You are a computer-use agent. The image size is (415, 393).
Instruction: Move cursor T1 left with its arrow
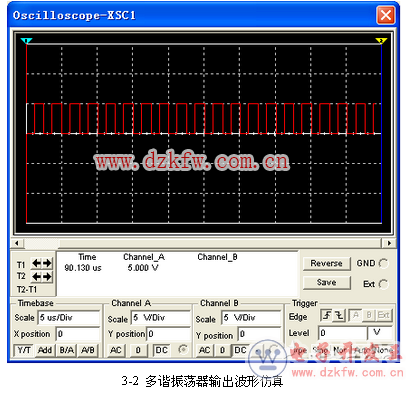(36, 263)
